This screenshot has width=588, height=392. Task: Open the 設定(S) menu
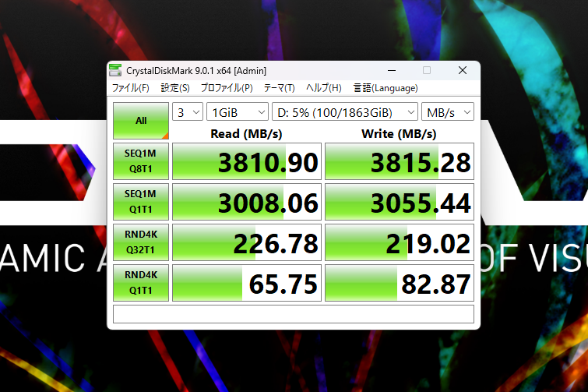tap(175, 88)
